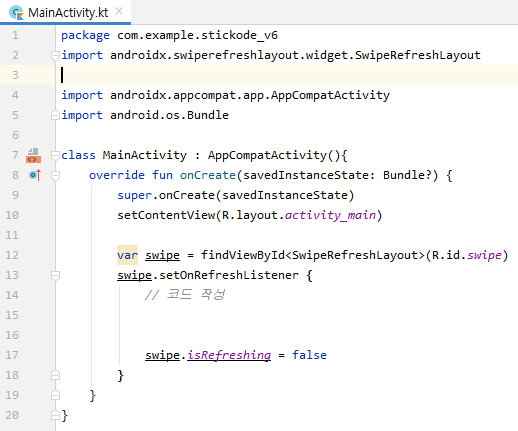Click the related XML file gutter icon on line 7
The image size is (518, 431).
pyautogui.click(x=33, y=155)
